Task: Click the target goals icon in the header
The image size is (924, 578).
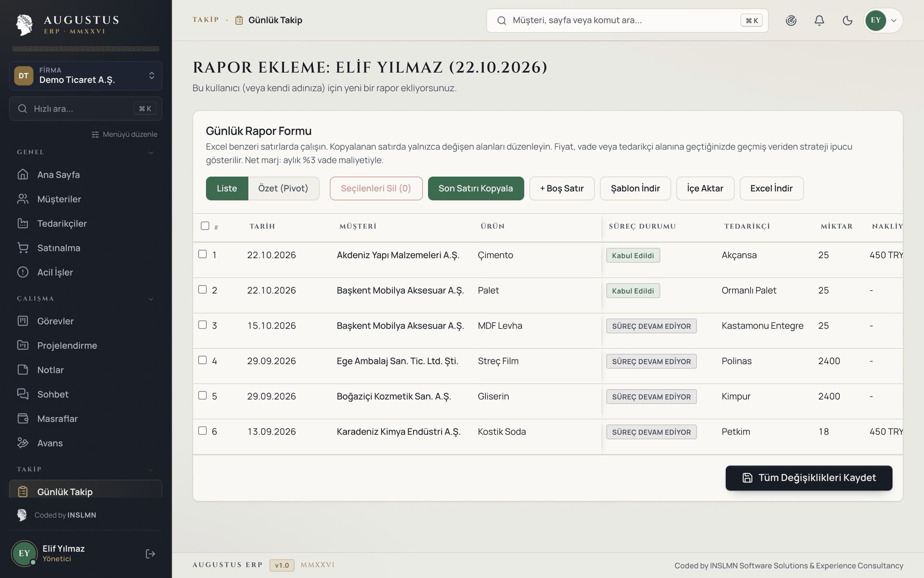Action: point(791,20)
